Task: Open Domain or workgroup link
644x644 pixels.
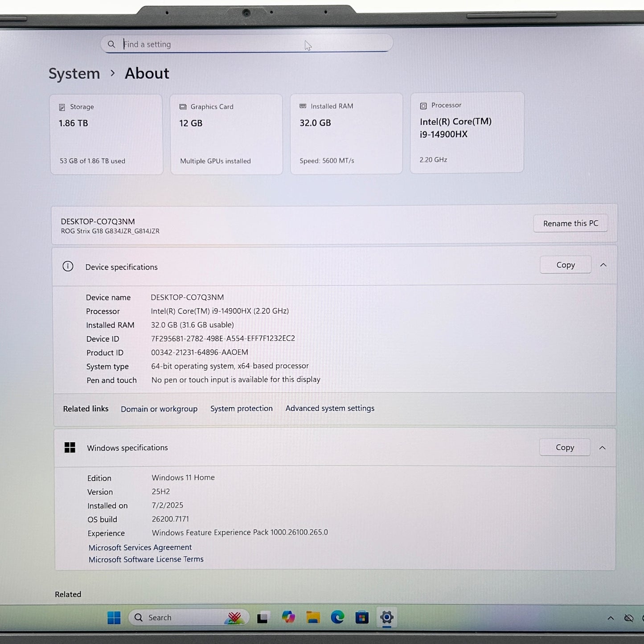Action: (159, 409)
